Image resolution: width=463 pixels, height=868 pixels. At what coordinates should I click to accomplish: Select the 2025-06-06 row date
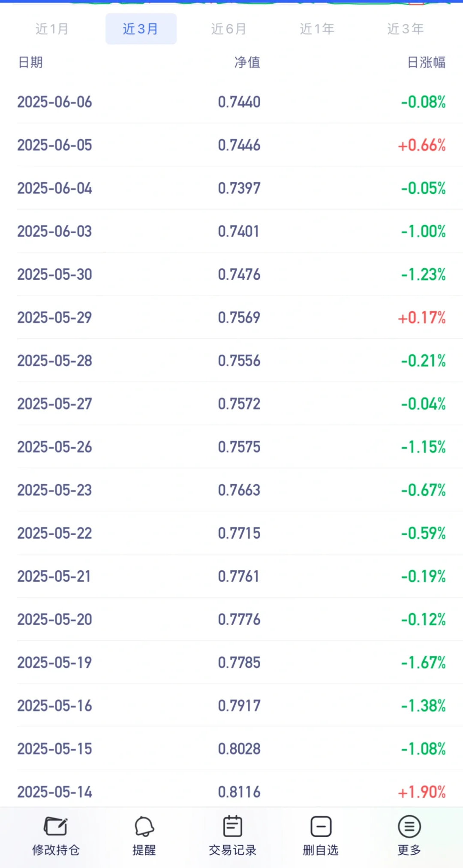[x=54, y=102]
